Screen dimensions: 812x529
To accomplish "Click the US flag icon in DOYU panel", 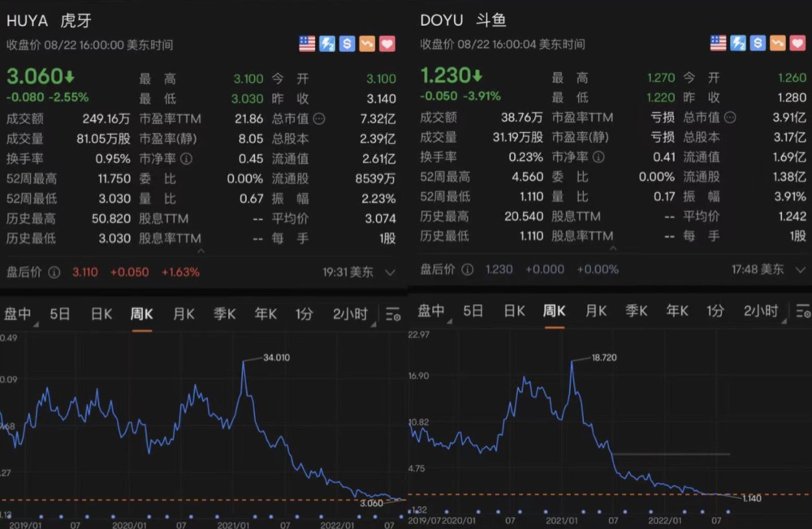I will click(x=719, y=43).
